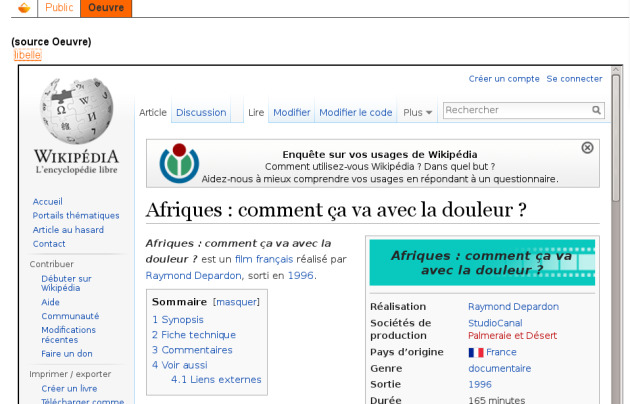The width and height of the screenshot is (630, 404).
Task: Jump to 3 Commentaires section
Action: 192,350
